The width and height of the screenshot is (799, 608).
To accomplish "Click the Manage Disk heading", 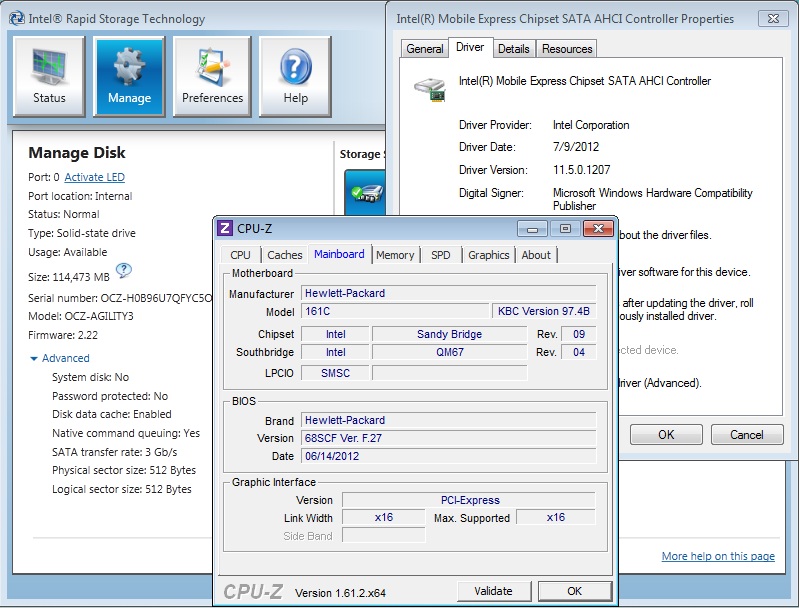I will [77, 152].
